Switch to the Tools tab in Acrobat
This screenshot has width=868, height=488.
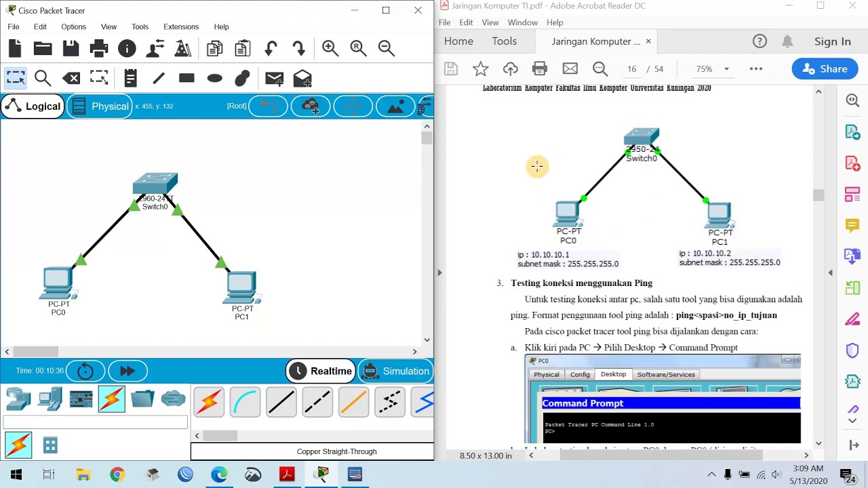click(505, 41)
